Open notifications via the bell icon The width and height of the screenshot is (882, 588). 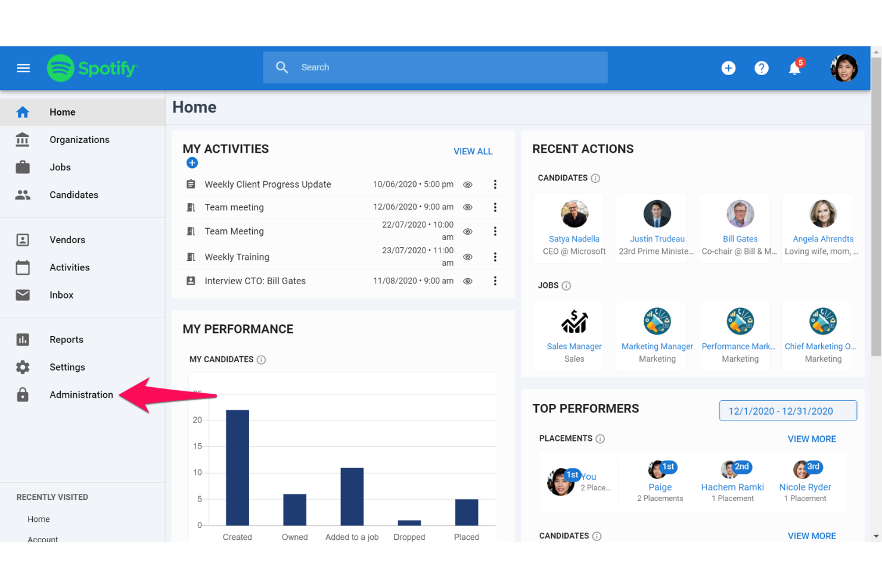point(794,68)
